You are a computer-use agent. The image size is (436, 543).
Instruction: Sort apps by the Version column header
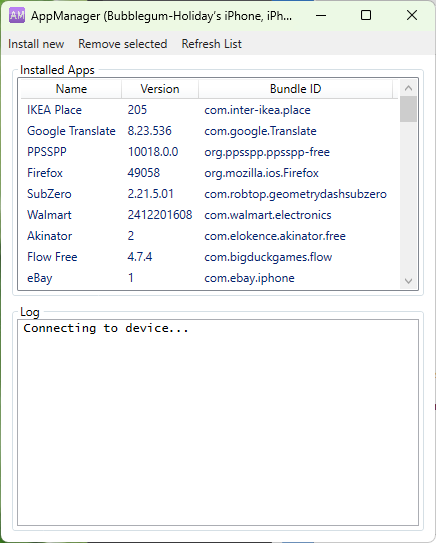click(160, 89)
